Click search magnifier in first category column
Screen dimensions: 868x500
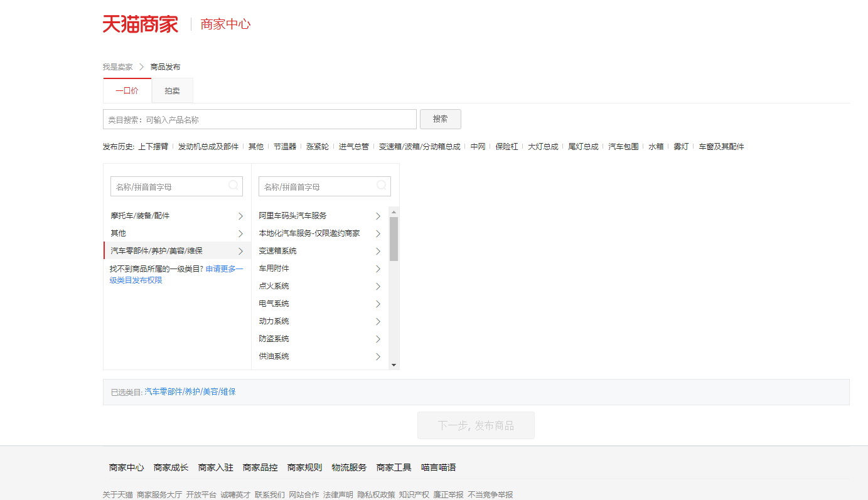pyautogui.click(x=233, y=185)
